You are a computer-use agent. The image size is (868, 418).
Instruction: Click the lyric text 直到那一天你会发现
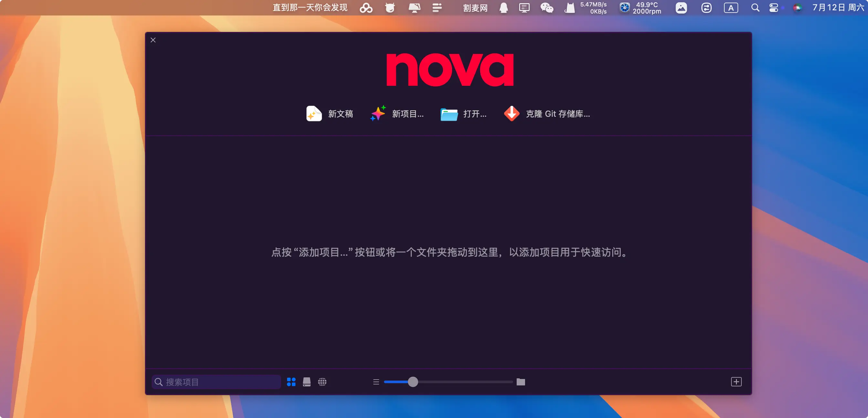point(310,7)
